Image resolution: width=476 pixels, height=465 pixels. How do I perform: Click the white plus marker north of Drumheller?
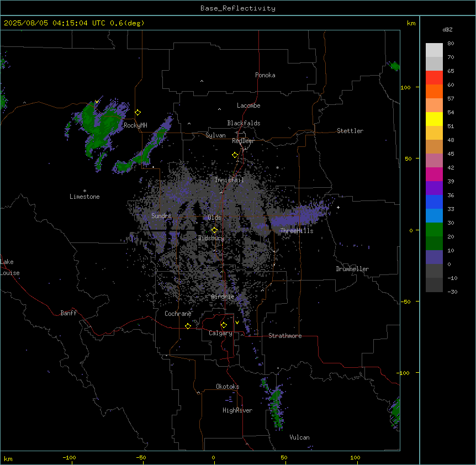tap(338, 207)
